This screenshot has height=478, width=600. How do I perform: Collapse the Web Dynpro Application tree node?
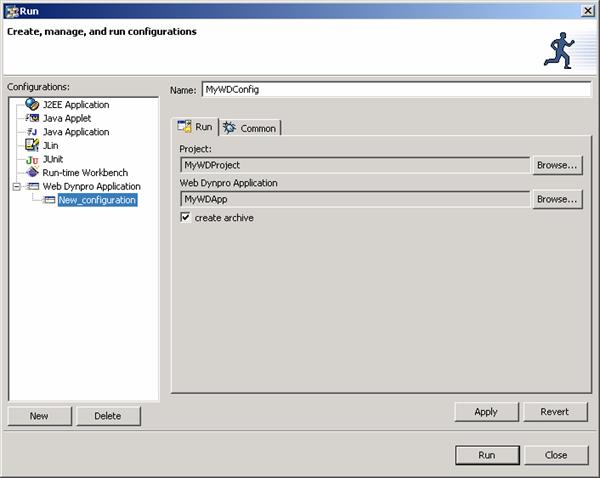(x=16, y=186)
